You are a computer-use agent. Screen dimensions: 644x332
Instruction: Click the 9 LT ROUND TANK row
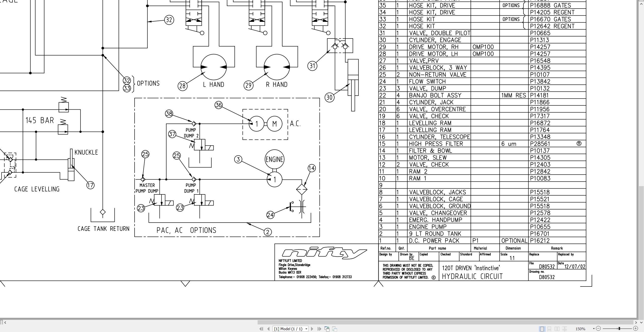(x=482, y=234)
